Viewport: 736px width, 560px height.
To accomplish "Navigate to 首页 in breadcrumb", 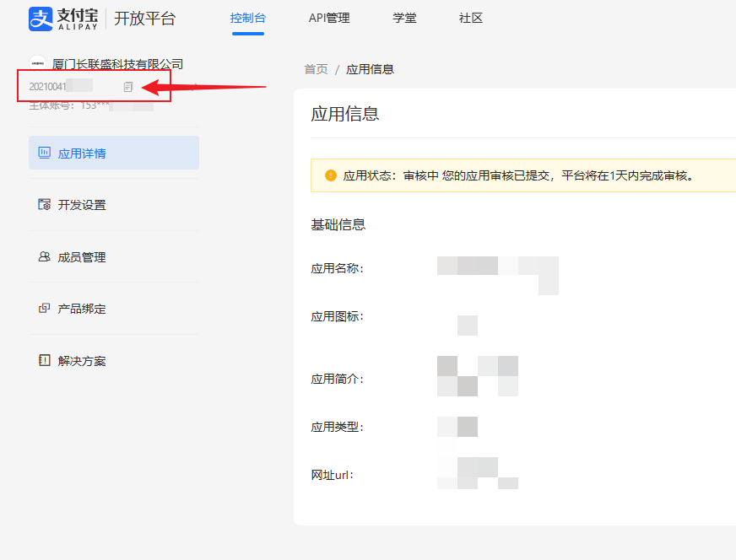I will (x=316, y=69).
